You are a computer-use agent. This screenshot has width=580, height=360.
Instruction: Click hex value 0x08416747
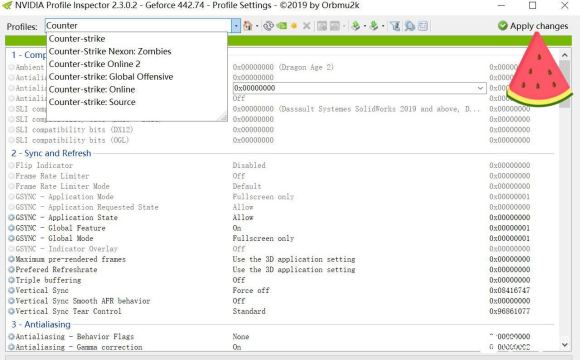[x=510, y=290]
